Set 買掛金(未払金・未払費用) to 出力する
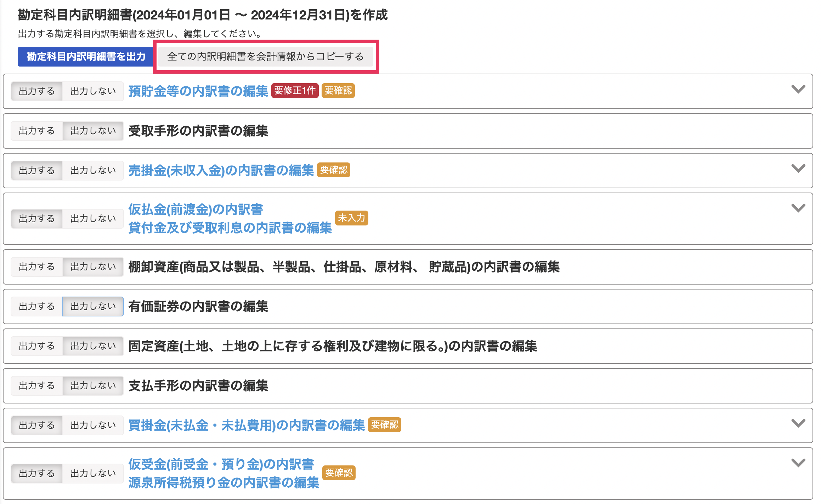 [x=37, y=425]
